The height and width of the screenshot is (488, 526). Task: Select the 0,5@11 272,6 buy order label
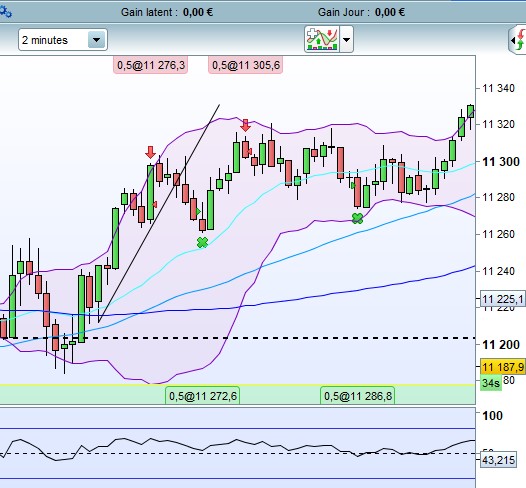[203, 396]
